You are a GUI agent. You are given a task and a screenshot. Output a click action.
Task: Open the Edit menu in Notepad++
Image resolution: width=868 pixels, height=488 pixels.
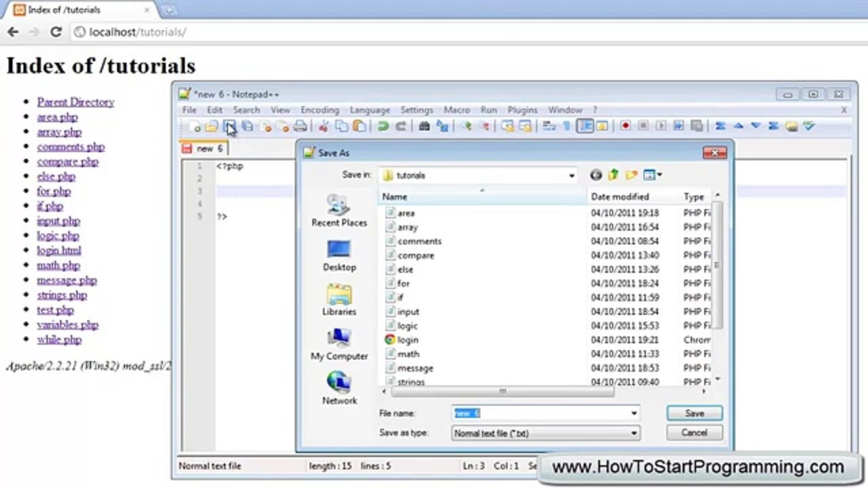(x=214, y=110)
